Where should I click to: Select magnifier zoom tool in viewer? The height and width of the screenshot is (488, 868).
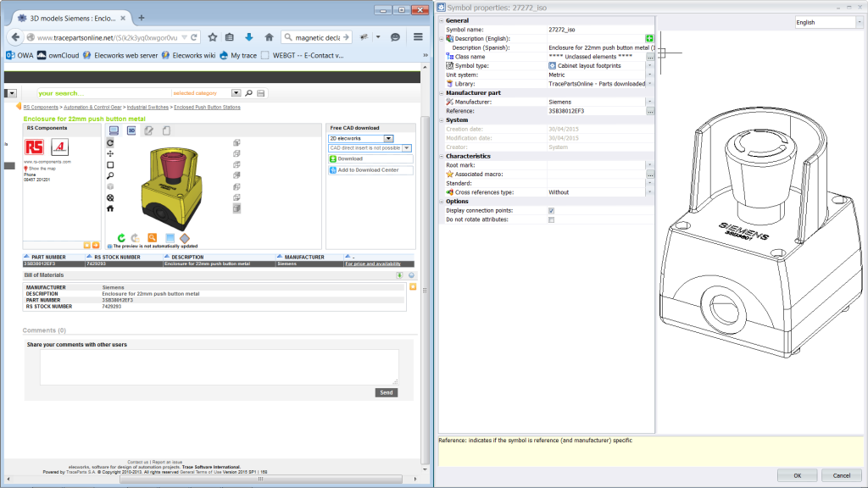pos(110,176)
